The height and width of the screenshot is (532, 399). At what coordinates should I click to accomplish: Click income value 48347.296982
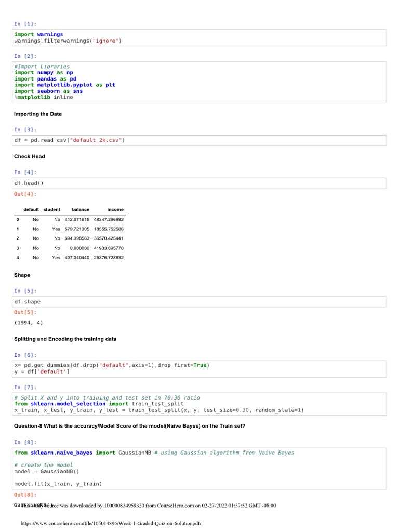pyautogui.click(x=109, y=220)
